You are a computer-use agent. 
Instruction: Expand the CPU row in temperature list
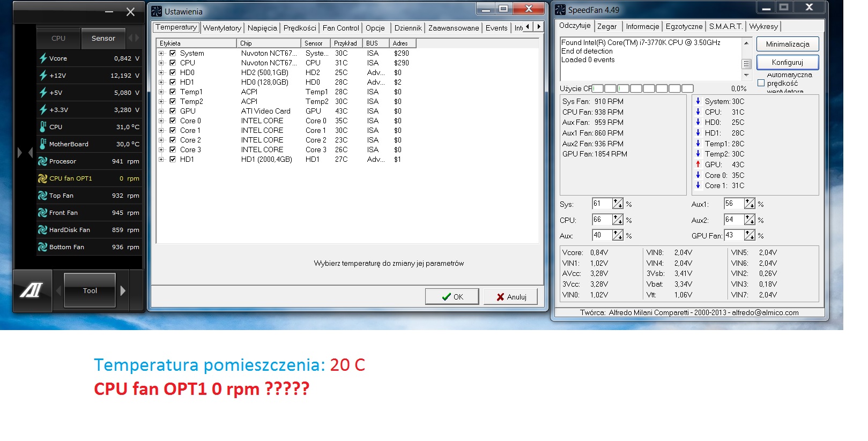pos(161,63)
